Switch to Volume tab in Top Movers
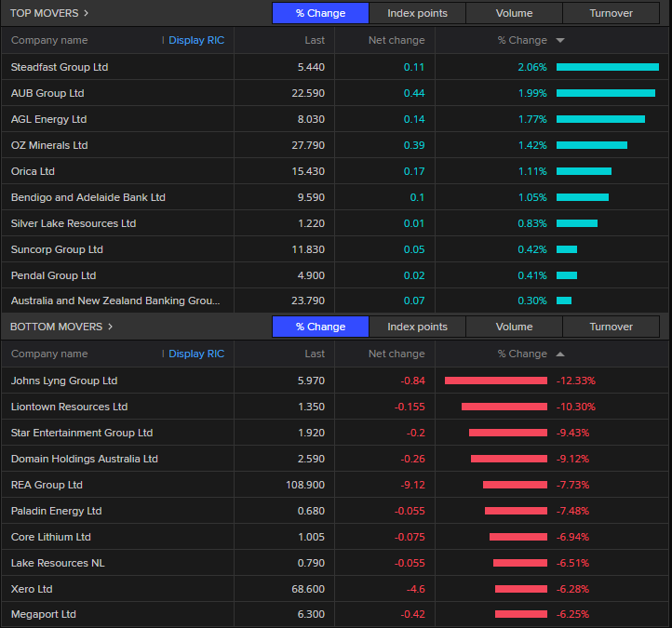This screenshot has height=628, width=672. tap(515, 13)
